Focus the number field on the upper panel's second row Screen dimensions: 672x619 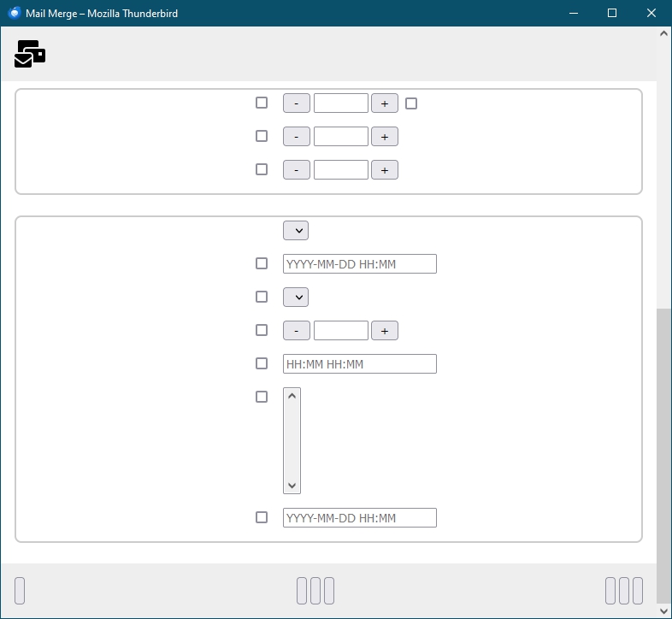click(341, 137)
